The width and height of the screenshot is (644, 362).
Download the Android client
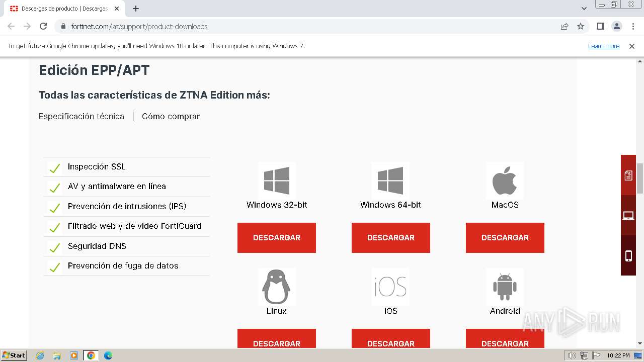click(505, 338)
